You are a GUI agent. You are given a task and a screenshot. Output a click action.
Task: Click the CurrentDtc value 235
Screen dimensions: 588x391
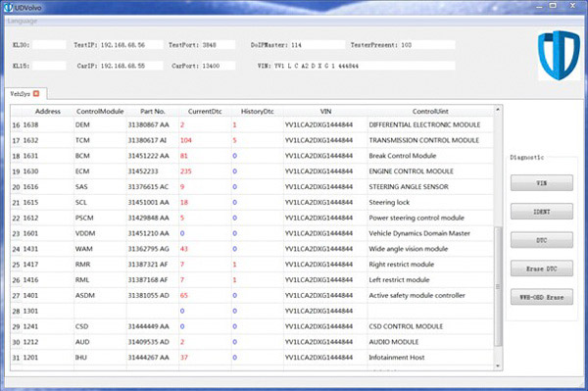pyautogui.click(x=185, y=171)
